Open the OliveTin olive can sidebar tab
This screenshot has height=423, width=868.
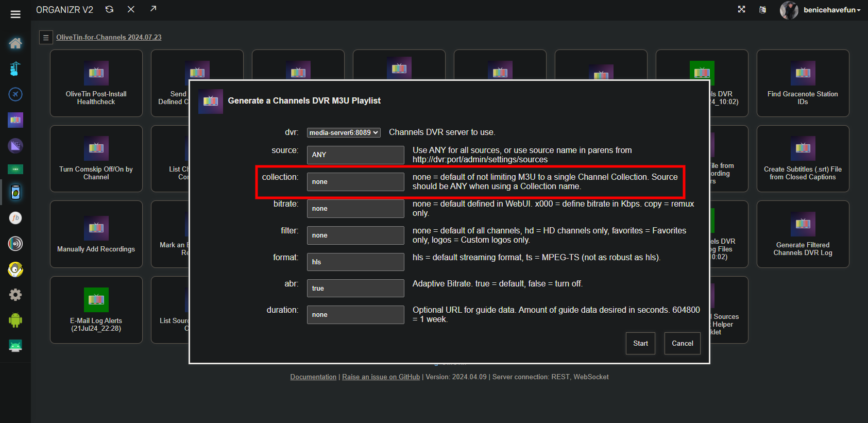pos(15,192)
